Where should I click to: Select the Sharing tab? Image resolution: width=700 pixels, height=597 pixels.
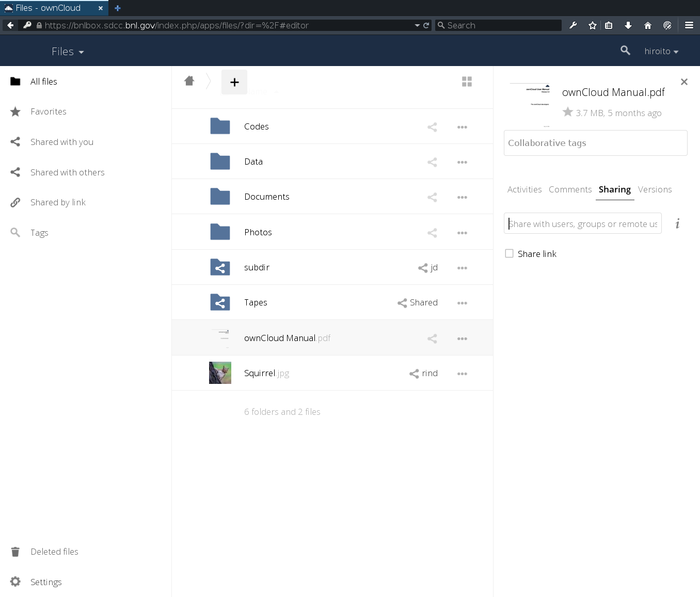(615, 189)
